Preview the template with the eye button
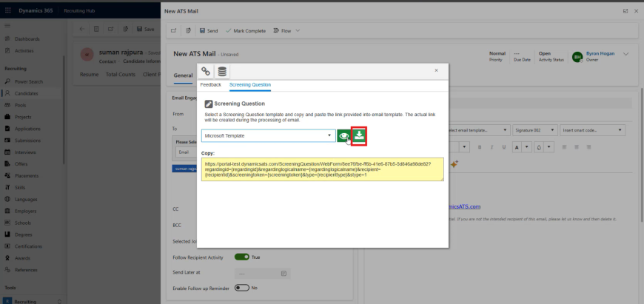Screen dimensions: 644x304 point(343,136)
